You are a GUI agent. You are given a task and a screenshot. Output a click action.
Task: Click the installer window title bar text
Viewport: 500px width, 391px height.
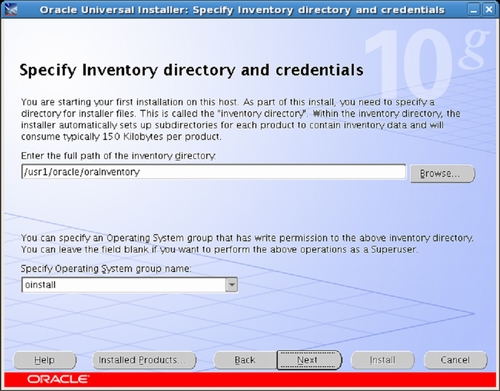242,10
